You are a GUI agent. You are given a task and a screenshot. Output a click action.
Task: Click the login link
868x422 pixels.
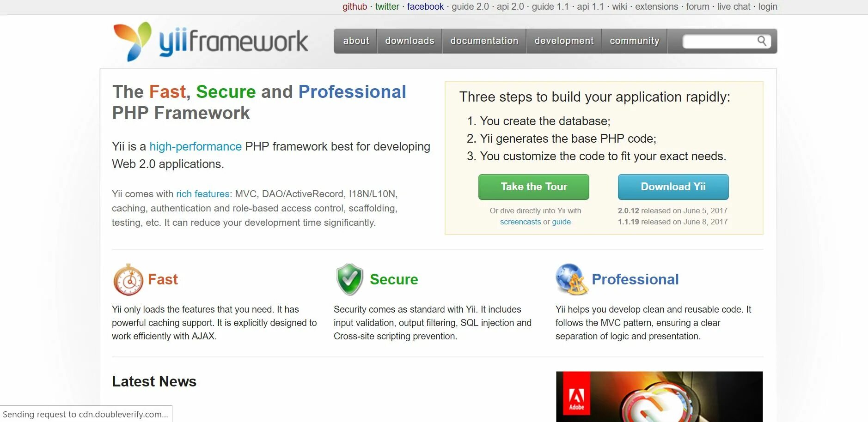click(767, 6)
